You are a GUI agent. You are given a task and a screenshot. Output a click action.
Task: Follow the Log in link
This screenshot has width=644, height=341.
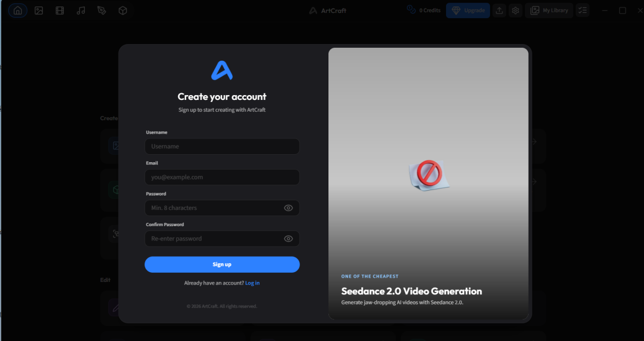252,283
